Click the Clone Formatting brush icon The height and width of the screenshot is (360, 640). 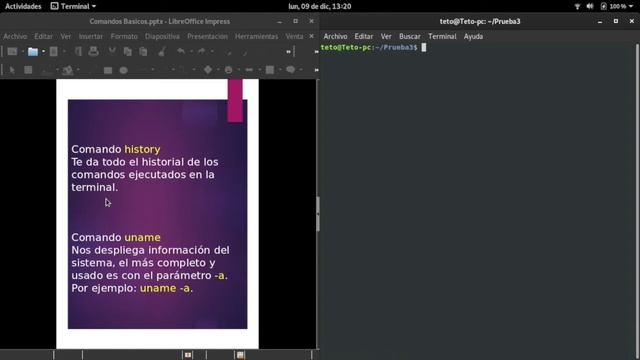click(162, 51)
